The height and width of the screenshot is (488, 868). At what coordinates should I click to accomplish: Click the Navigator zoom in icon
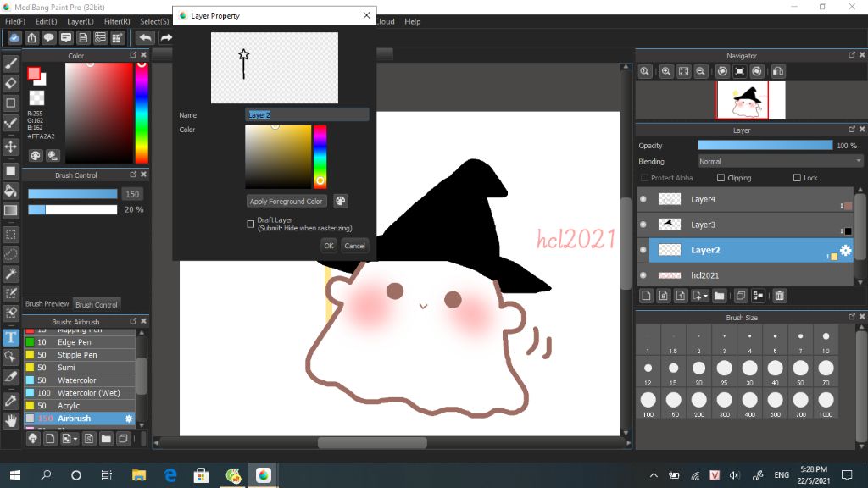[x=666, y=71]
